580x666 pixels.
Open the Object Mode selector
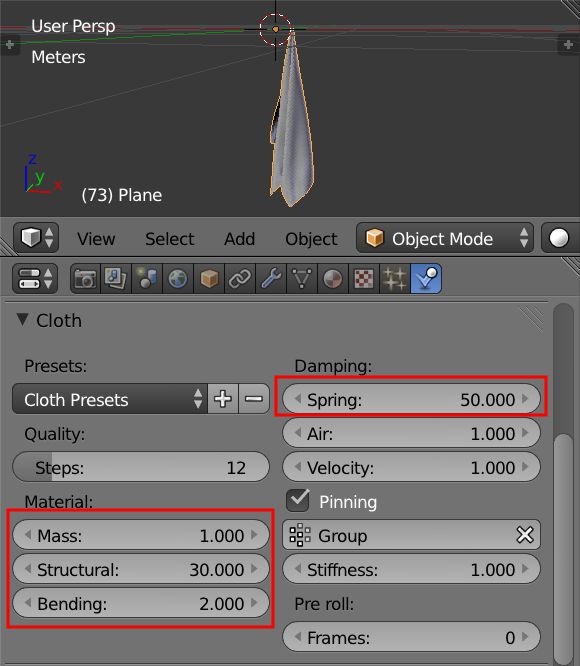point(445,238)
